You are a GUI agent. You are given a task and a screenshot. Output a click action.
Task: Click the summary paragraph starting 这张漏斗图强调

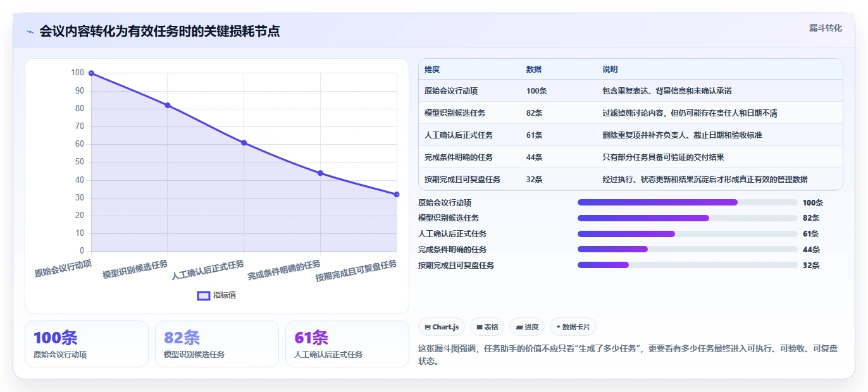tap(628, 355)
